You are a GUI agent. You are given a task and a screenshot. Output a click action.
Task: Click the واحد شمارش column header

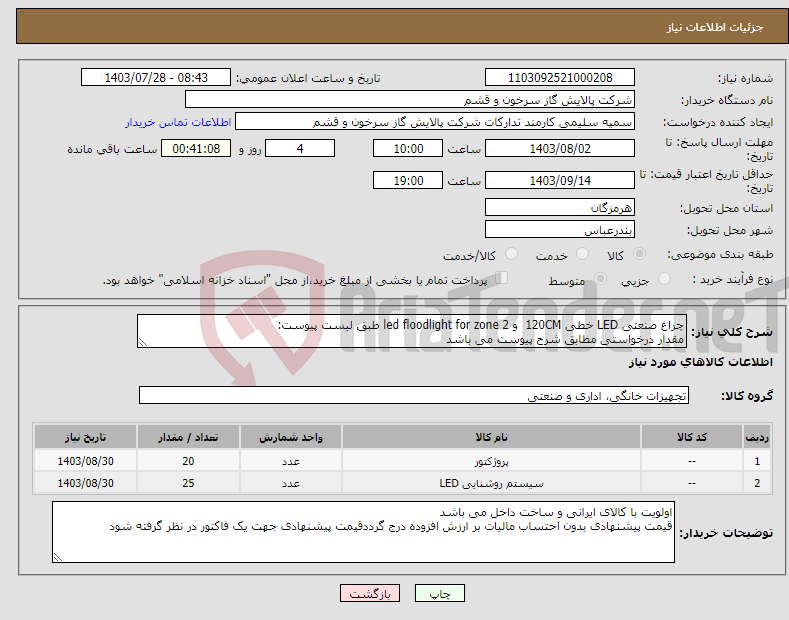click(291, 437)
